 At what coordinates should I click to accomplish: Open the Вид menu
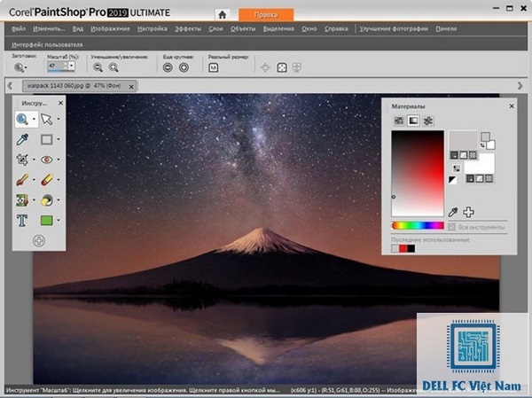click(x=78, y=29)
